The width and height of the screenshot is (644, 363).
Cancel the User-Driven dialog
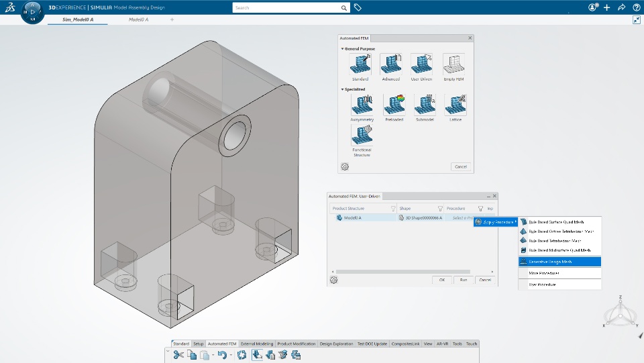point(485,280)
